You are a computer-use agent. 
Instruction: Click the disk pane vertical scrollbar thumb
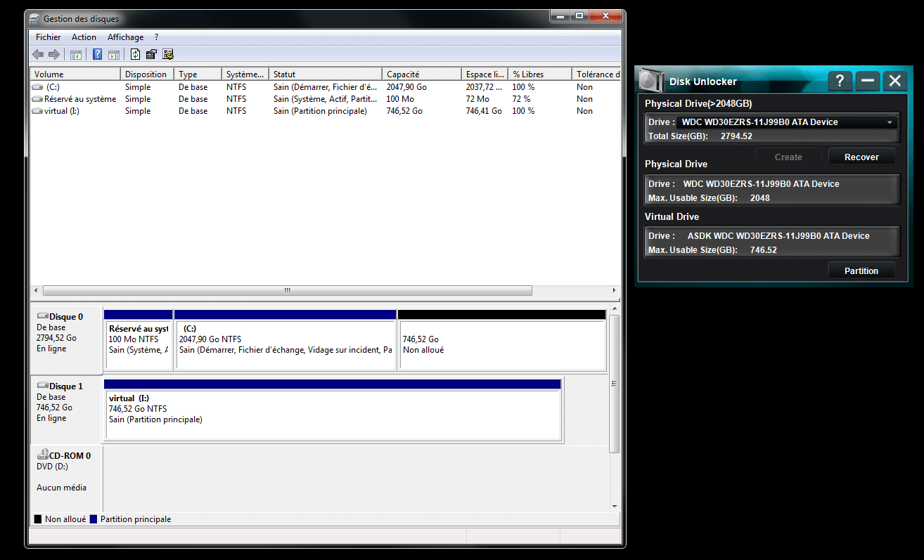point(614,384)
